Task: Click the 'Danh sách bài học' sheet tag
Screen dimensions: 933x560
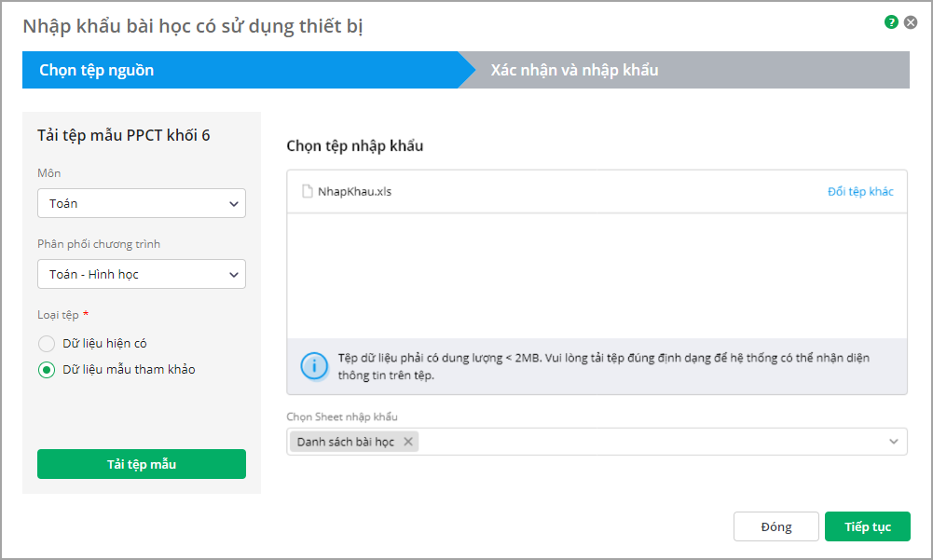Action: pyautogui.click(x=346, y=442)
